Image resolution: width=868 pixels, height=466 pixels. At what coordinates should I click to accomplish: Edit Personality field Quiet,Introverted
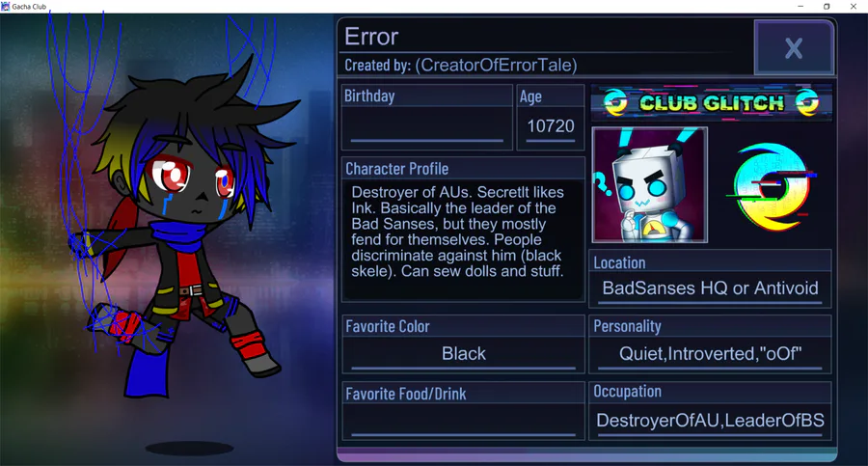(710, 353)
